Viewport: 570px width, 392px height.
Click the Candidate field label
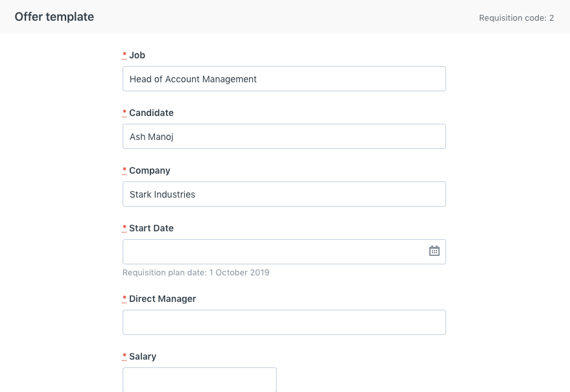pos(151,113)
